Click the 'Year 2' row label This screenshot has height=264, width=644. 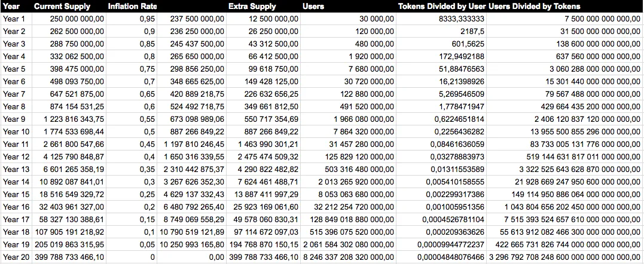[x=16, y=31]
